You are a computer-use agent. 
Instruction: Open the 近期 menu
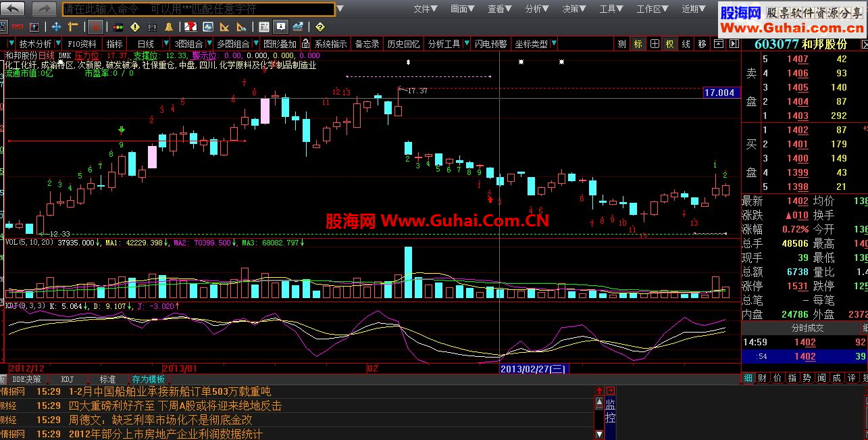(x=694, y=9)
